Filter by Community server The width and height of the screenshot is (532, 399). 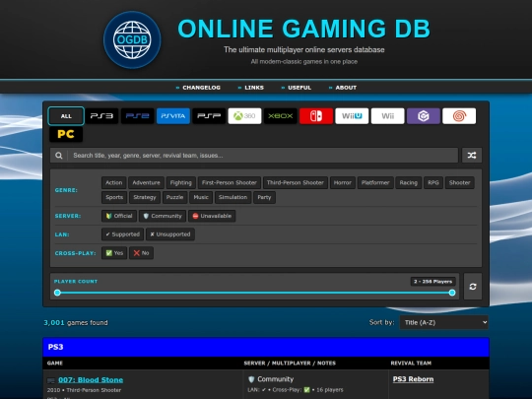(163, 216)
